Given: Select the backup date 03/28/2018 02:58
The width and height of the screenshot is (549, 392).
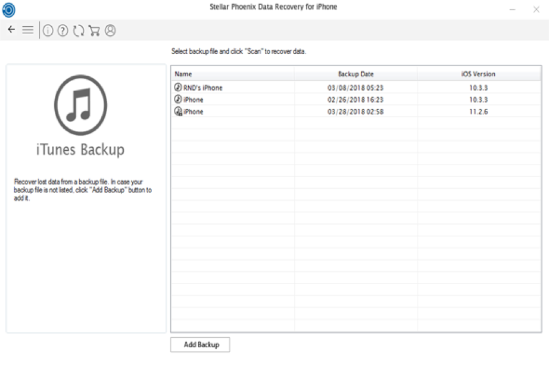Looking at the screenshot, I should point(355,111).
